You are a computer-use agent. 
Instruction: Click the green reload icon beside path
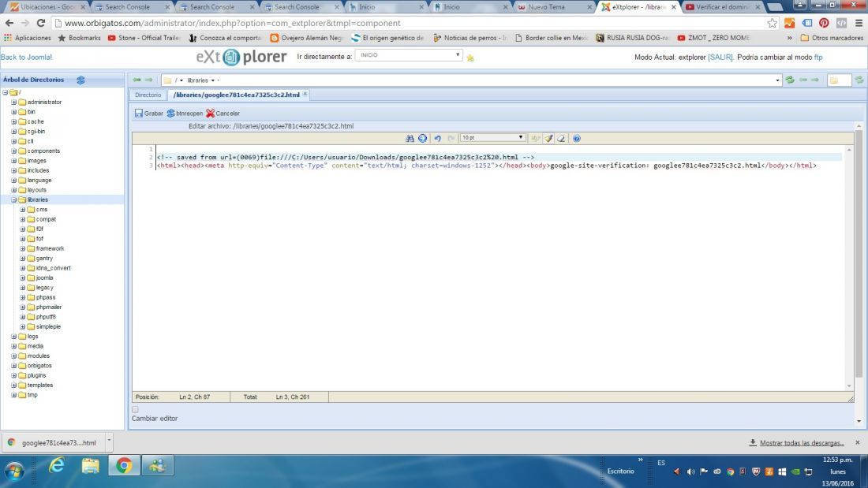(x=790, y=80)
